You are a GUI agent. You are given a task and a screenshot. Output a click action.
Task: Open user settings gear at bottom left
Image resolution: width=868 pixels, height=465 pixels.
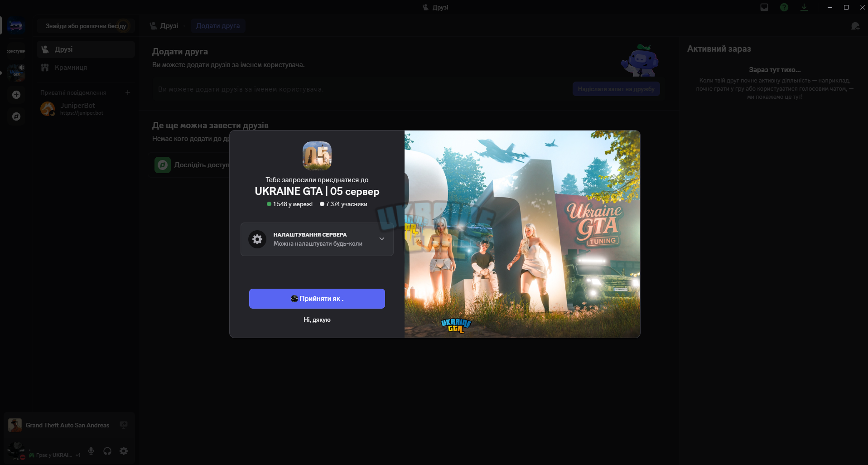(124, 451)
